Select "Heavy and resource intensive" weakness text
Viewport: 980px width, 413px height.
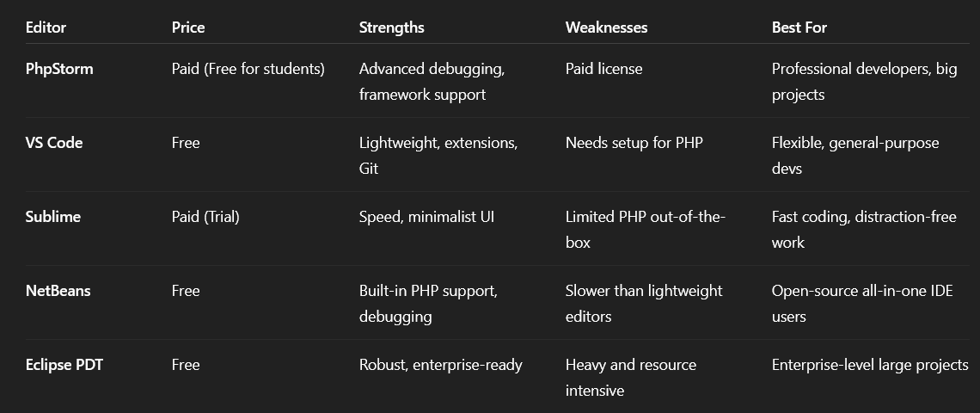(x=630, y=377)
